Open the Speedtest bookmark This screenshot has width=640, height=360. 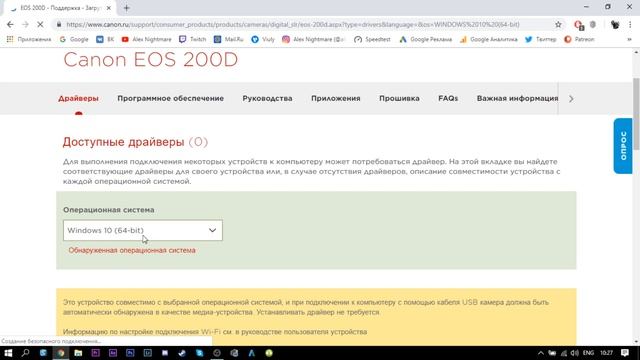click(372, 39)
